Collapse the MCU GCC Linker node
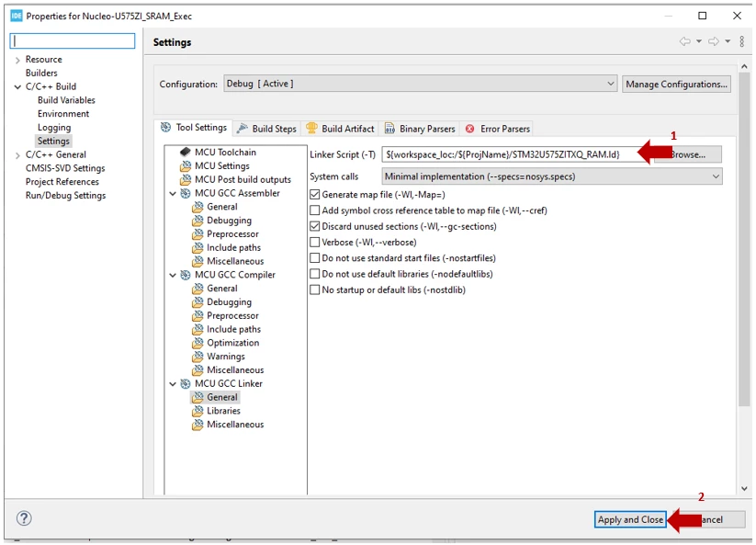Image resolution: width=756 pixels, height=545 pixels. [x=173, y=384]
